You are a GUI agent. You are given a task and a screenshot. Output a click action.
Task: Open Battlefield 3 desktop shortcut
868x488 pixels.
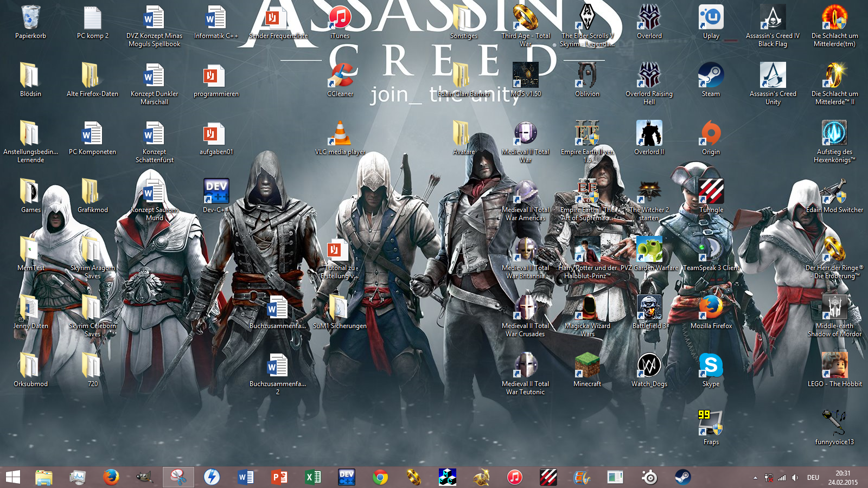click(649, 307)
